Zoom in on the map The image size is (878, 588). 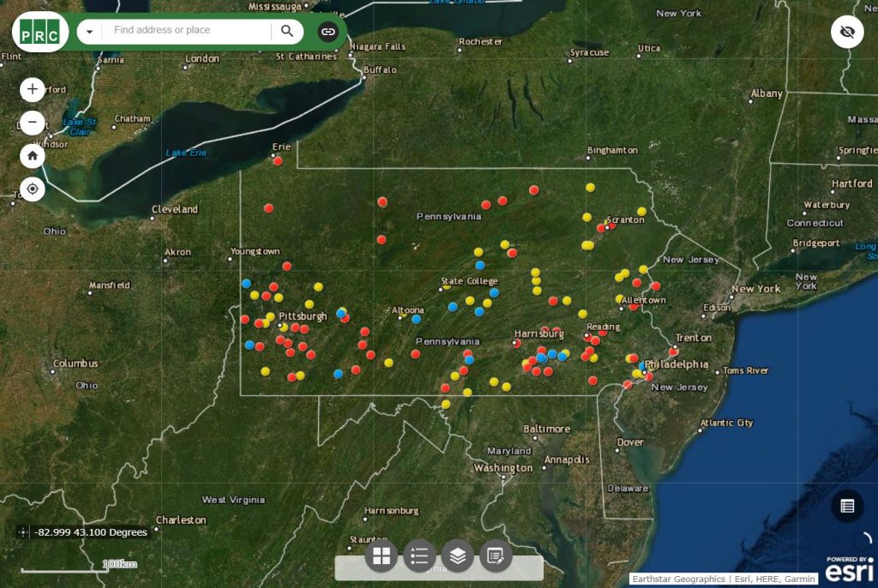coord(33,89)
